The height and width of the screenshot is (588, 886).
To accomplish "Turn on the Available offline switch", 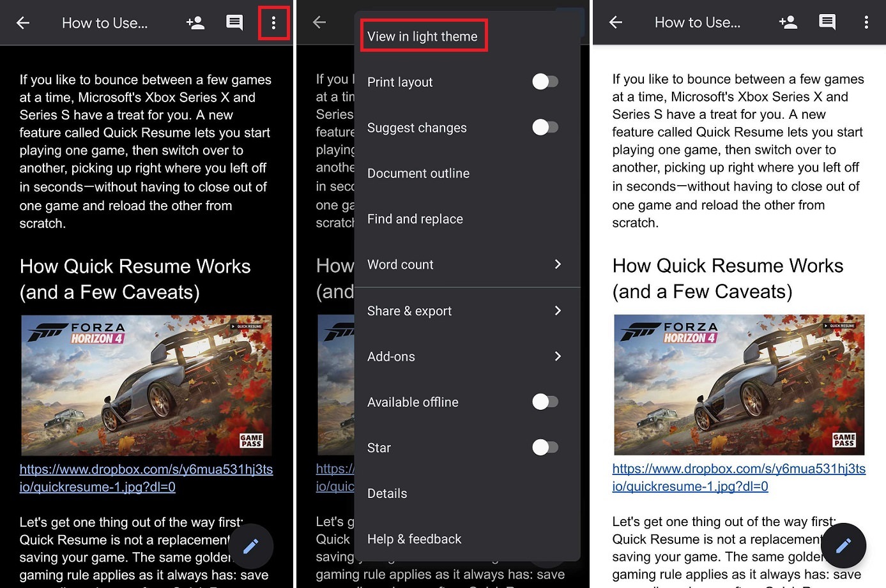I will click(545, 402).
